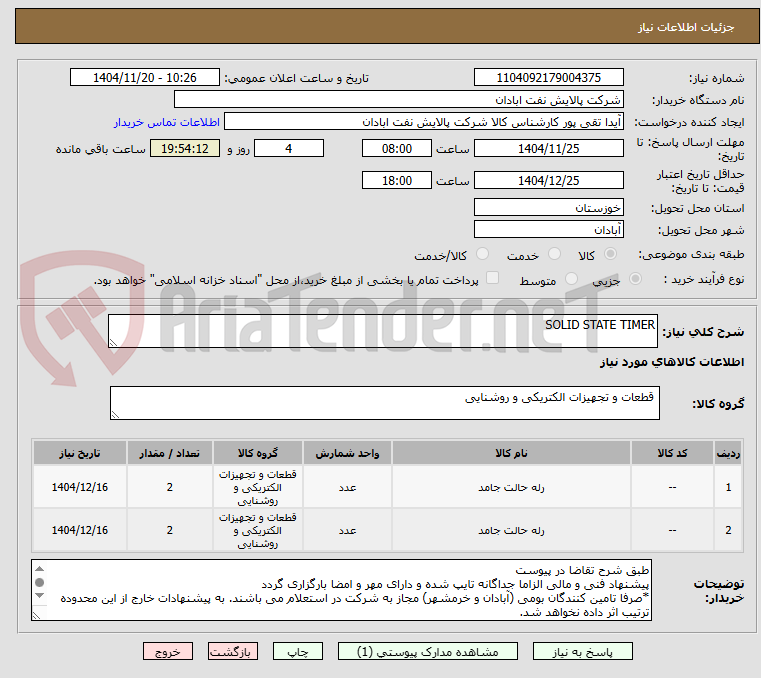Click the request creator field آیدا تقی پور
This screenshot has width=761, height=678.
click(424, 122)
